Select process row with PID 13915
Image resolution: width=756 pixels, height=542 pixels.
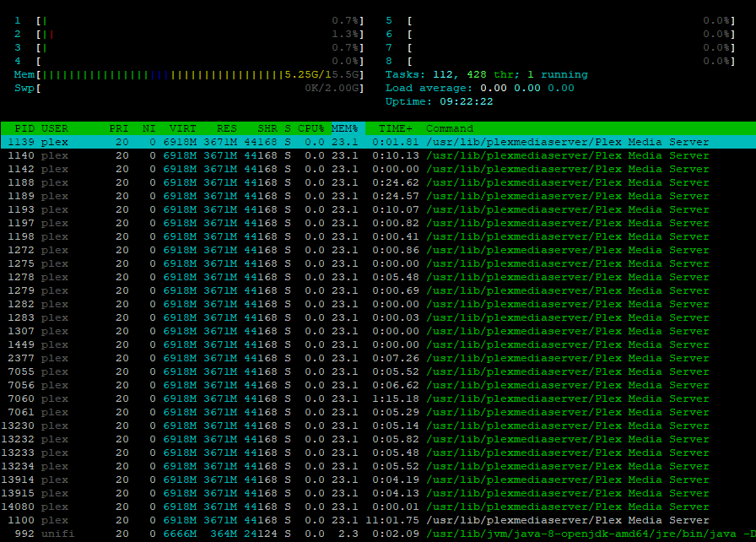click(x=378, y=493)
